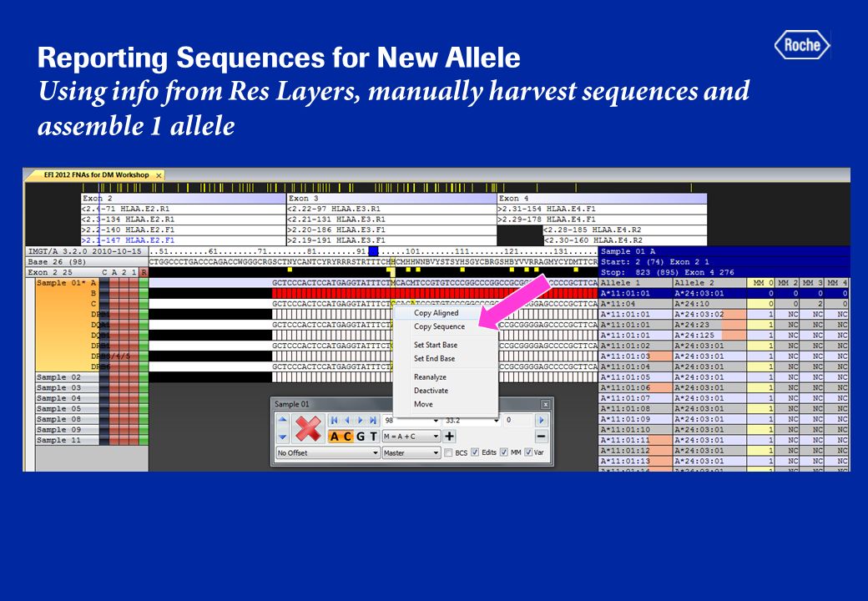Uncheck the Edits checkbox
This screenshot has height=601, width=868.
[475, 452]
